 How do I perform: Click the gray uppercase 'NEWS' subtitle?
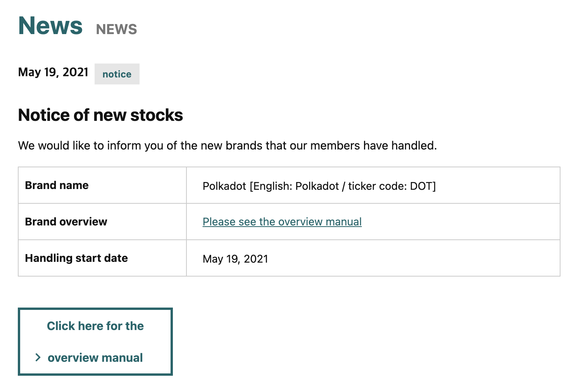click(x=116, y=29)
